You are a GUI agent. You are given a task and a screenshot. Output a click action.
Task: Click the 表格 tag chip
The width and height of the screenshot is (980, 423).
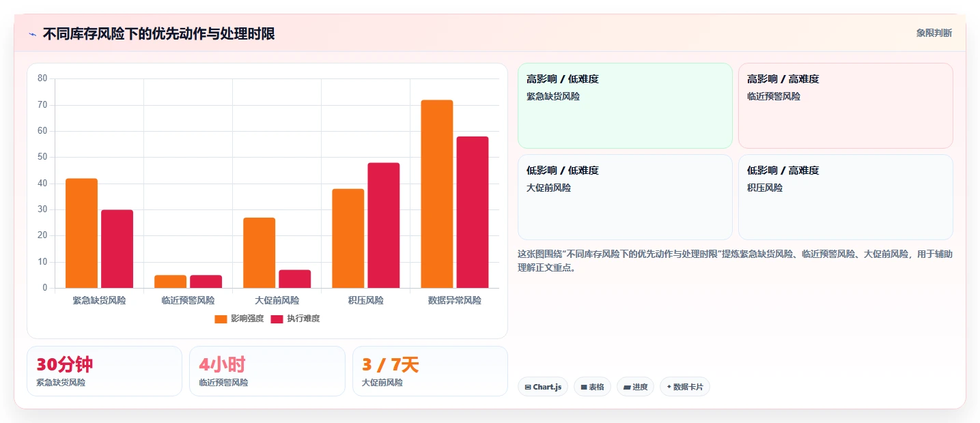592,387
